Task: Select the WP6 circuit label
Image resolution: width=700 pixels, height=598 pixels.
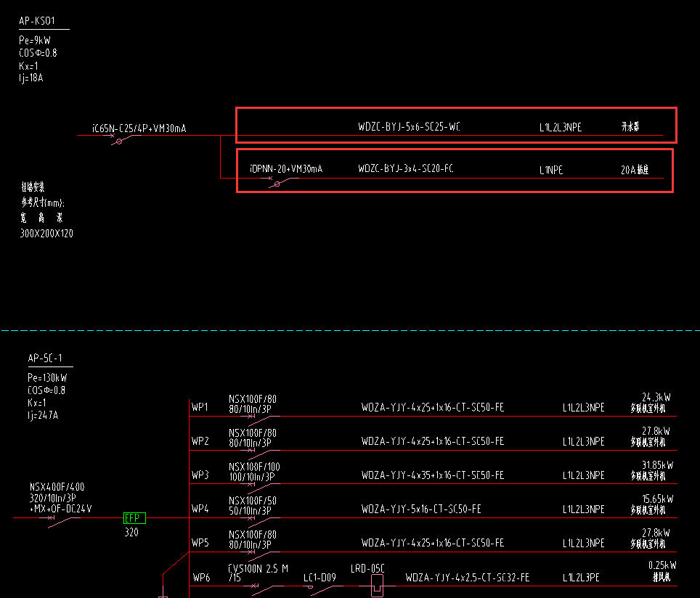Action: click(201, 578)
